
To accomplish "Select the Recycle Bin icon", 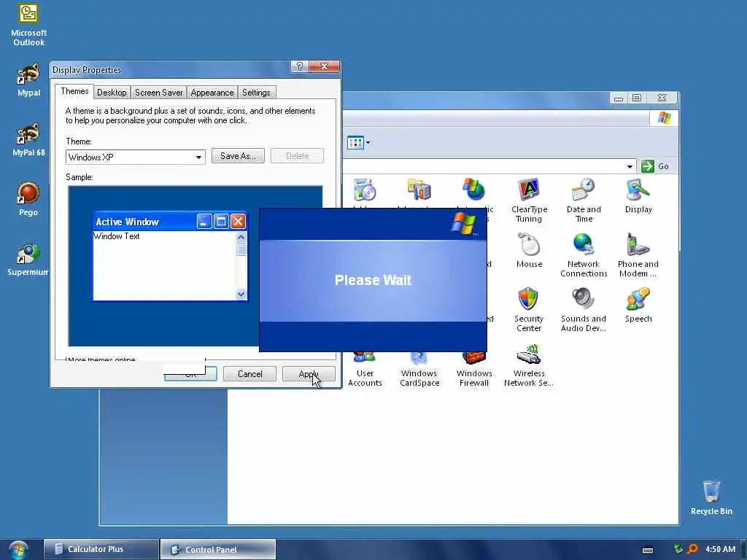I will (x=711, y=497).
